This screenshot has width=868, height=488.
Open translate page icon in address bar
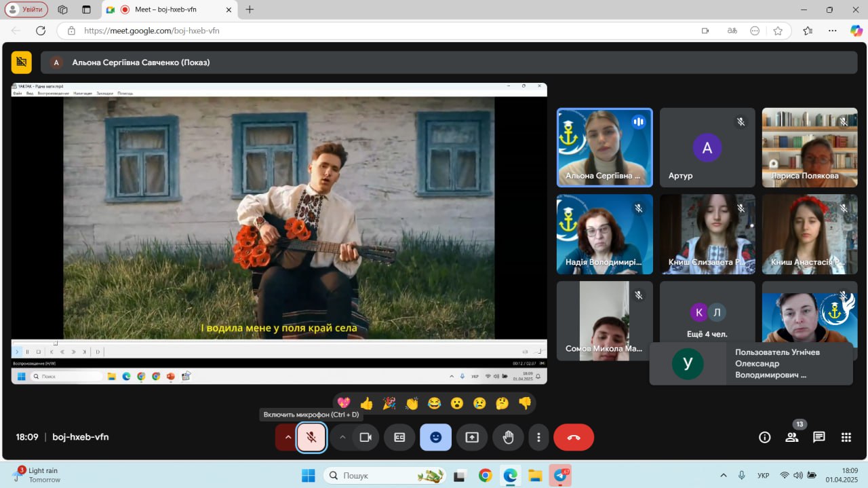732,31
